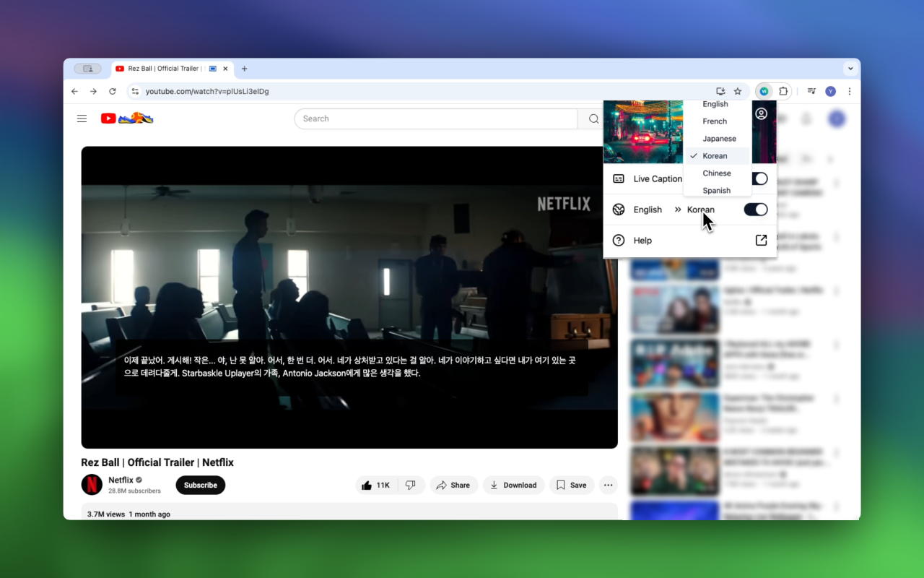
Task: Select Japanese from the language list
Action: [x=719, y=139]
